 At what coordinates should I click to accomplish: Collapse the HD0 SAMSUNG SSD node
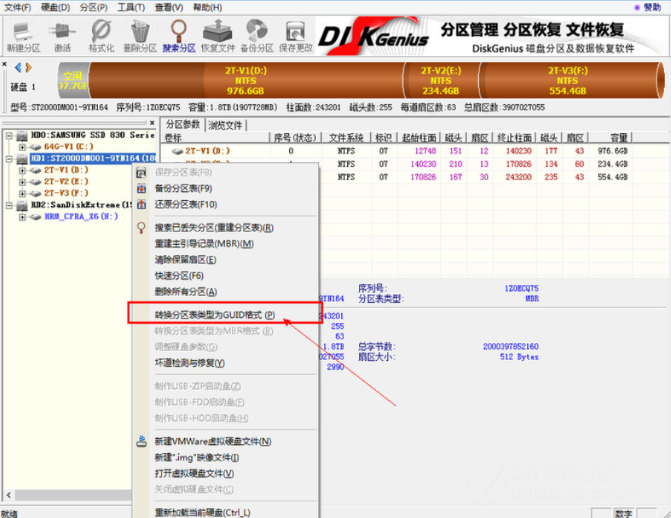click(x=9, y=135)
